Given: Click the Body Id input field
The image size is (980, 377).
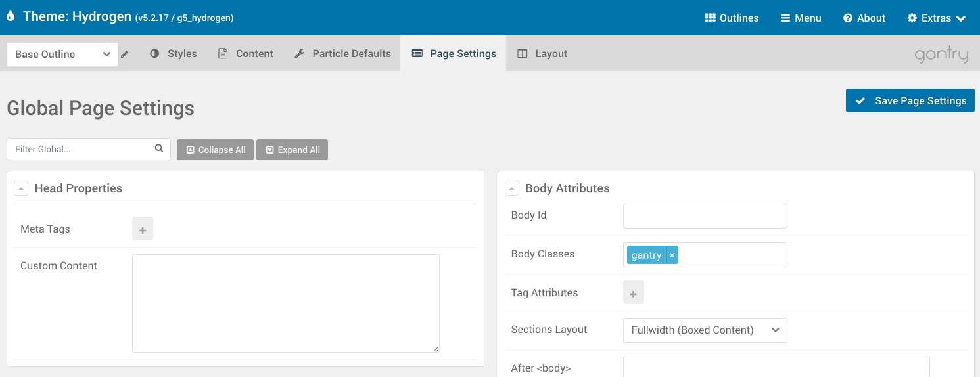Looking at the screenshot, I should 705,216.
